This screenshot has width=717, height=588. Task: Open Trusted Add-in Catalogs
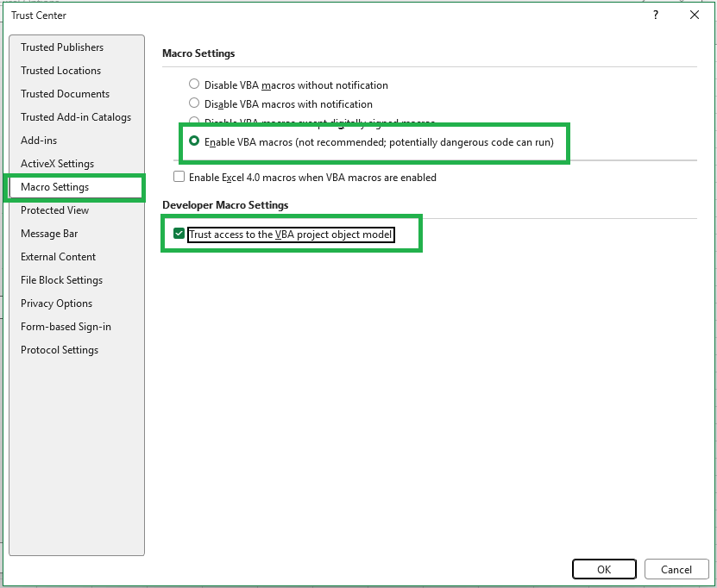(76, 117)
